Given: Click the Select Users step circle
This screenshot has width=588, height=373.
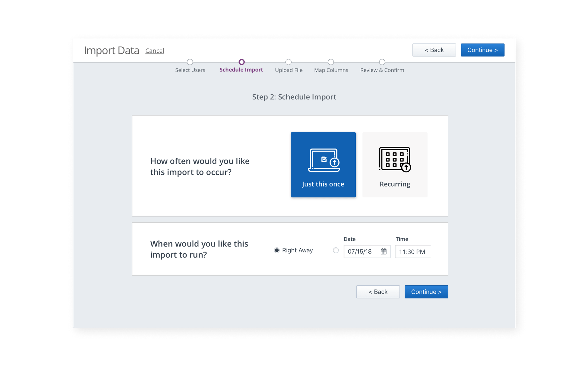Looking at the screenshot, I should click(190, 62).
